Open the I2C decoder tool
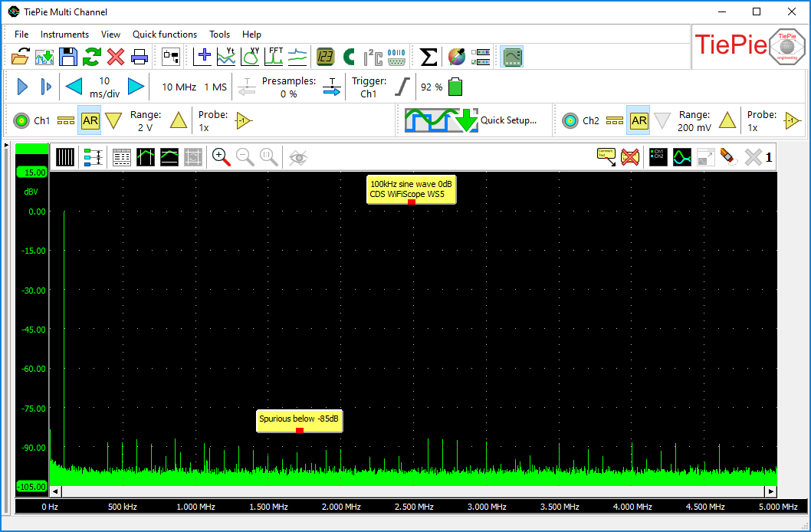Screen dimensions: 811x532 coord(373,56)
